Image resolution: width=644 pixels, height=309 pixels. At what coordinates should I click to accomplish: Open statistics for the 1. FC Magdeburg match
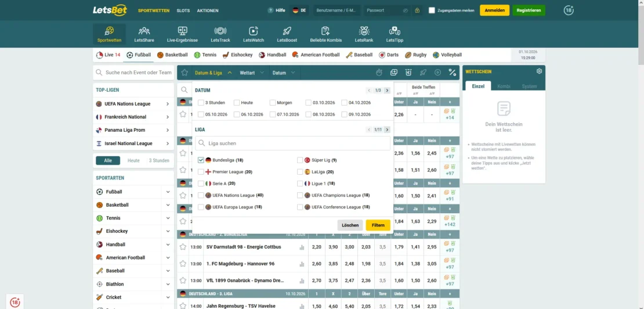pyautogui.click(x=302, y=264)
